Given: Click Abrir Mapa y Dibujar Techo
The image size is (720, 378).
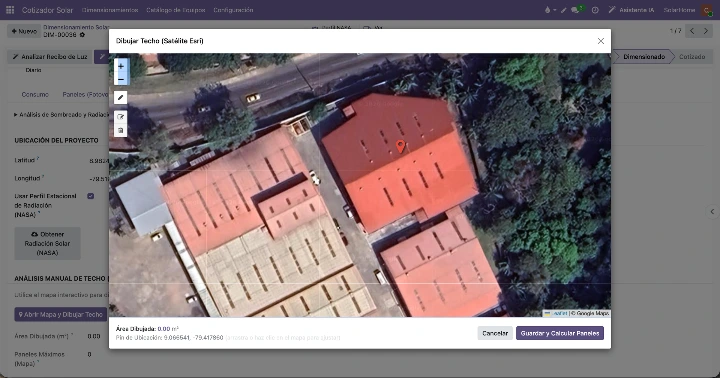Looking at the screenshot, I should pos(60,315).
